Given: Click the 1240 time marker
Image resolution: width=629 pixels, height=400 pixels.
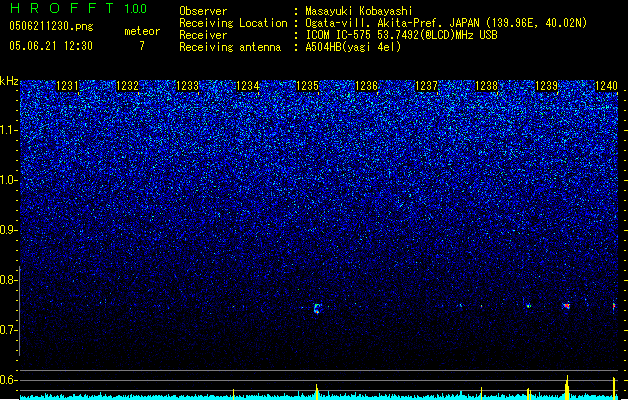Looking at the screenshot, I should (x=606, y=86).
